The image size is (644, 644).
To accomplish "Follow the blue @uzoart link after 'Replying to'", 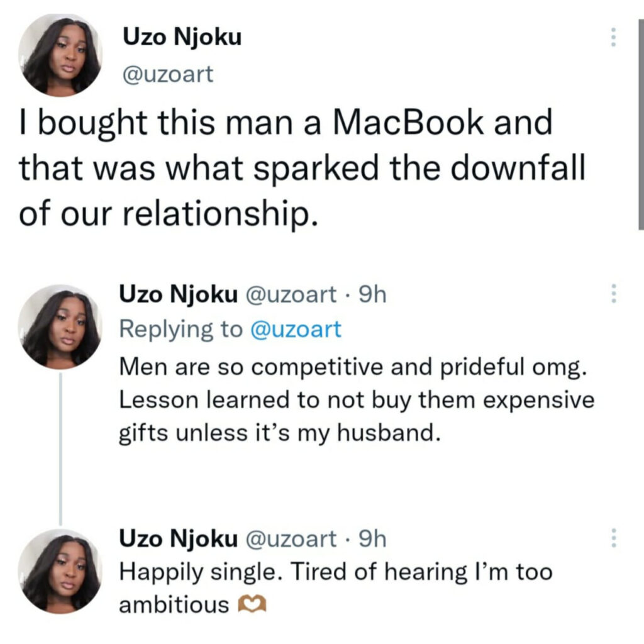I will pyautogui.click(x=296, y=330).
